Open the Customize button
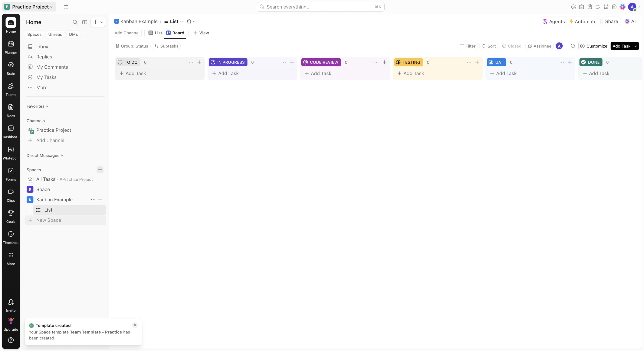The width and height of the screenshot is (644, 351). point(594,46)
